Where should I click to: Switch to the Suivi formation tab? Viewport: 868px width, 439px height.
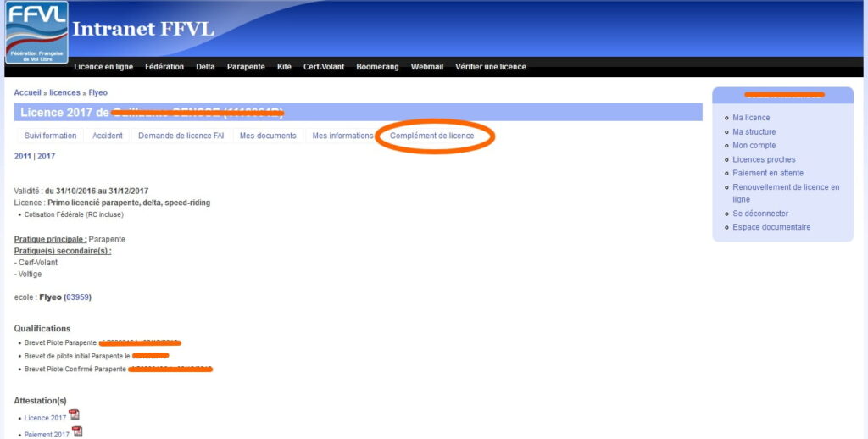coord(50,136)
